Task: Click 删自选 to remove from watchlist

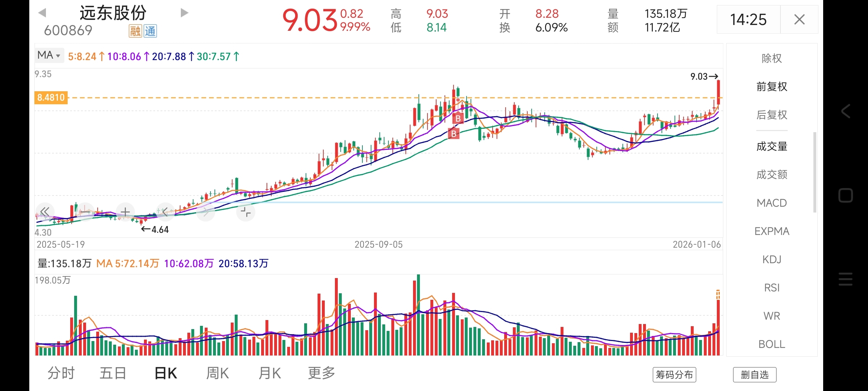Action: point(754,375)
